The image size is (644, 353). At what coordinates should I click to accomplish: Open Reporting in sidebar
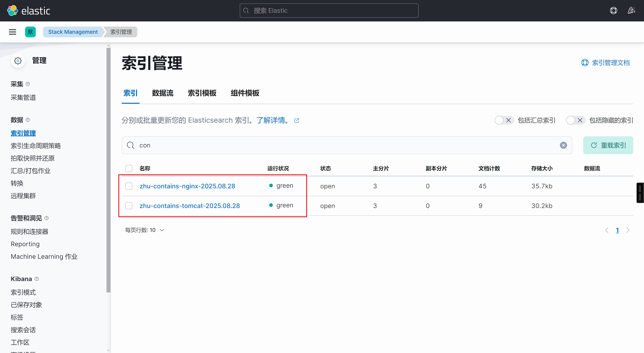click(25, 244)
